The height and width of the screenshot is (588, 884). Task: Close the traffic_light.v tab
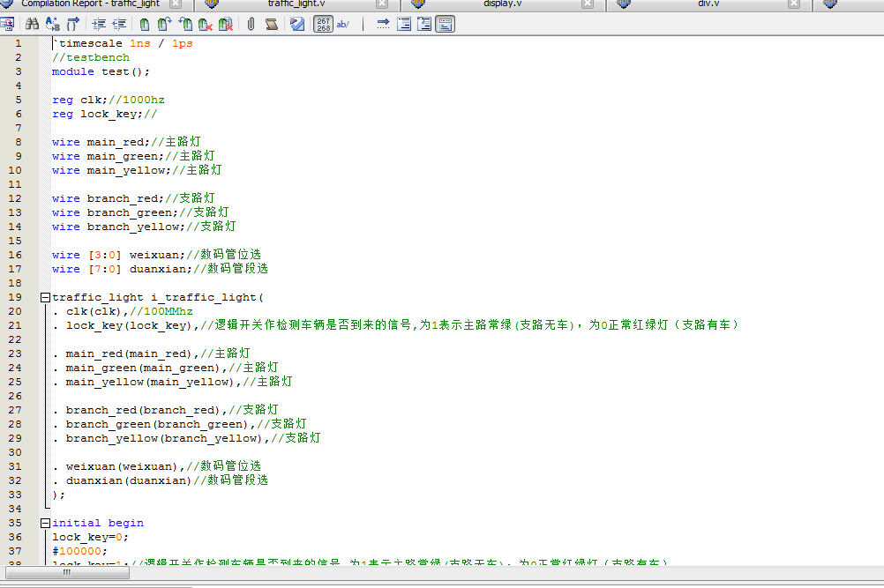[x=382, y=4]
